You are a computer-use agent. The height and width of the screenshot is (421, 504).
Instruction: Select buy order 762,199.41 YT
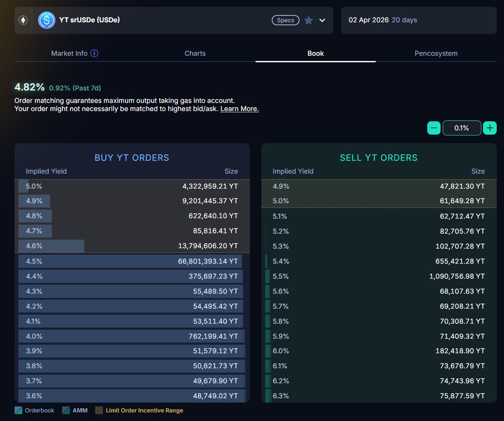pyautogui.click(x=132, y=336)
